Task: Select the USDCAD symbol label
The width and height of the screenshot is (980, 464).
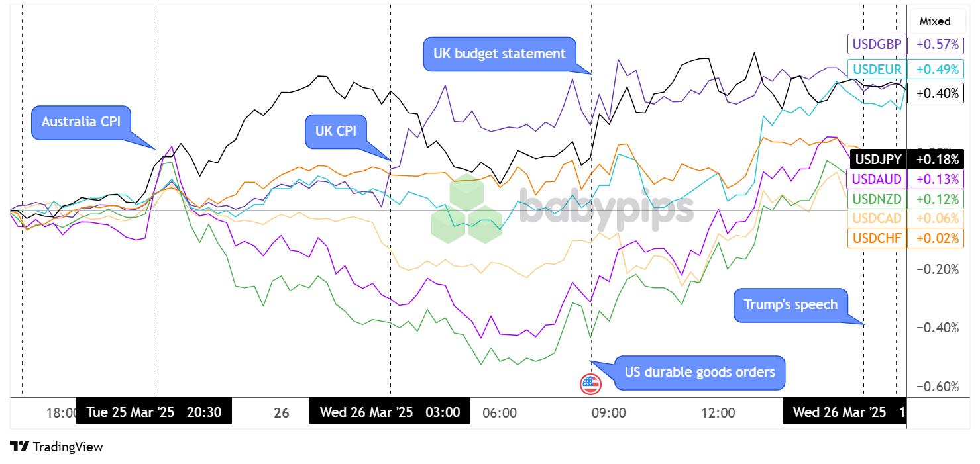Action: click(x=879, y=218)
